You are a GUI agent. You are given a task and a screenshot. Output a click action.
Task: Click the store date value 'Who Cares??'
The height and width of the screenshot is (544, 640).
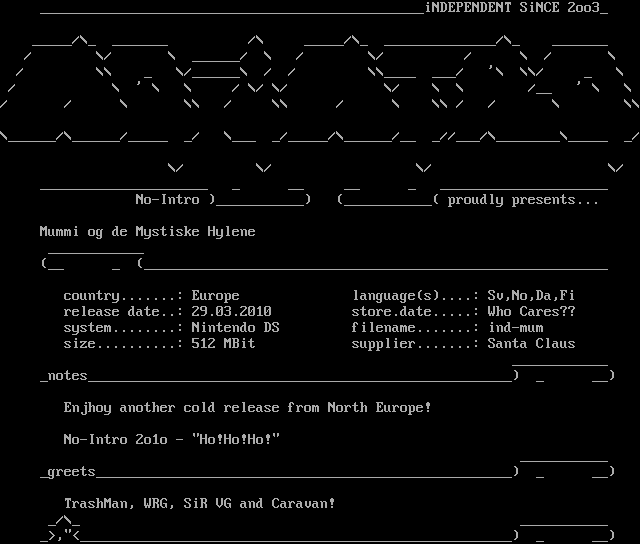point(531,311)
